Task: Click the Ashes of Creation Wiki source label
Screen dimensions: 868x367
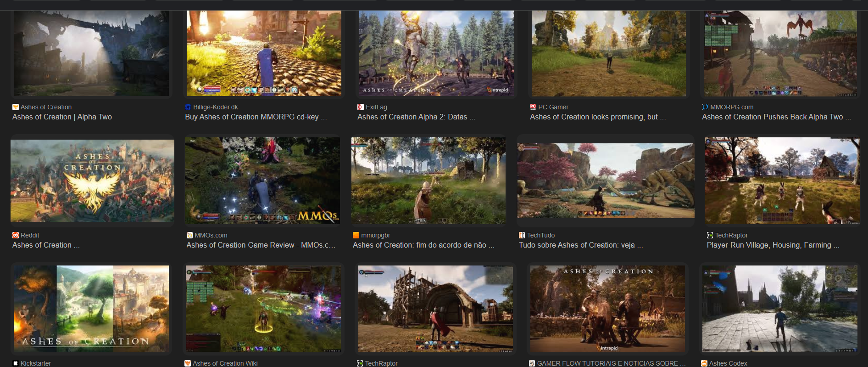Action: [225, 363]
